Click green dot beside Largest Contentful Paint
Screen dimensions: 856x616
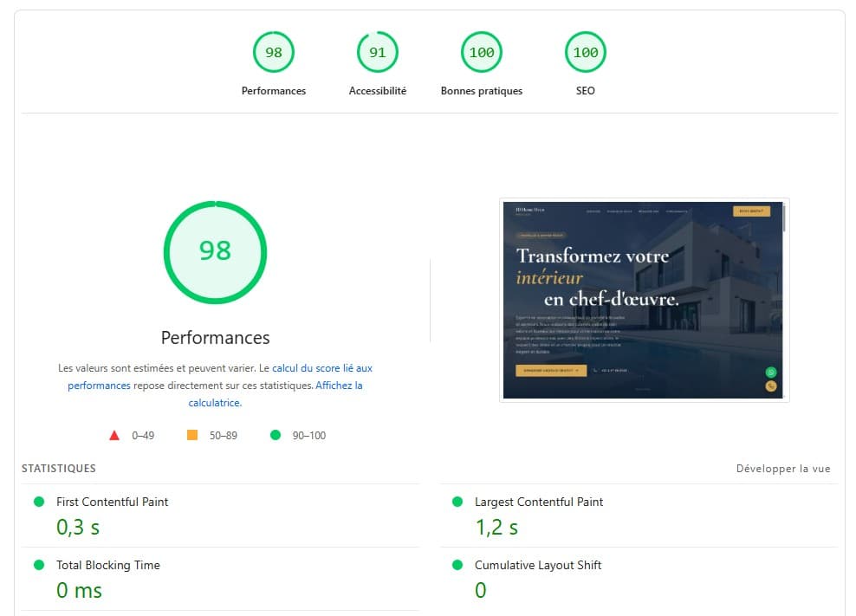click(457, 502)
